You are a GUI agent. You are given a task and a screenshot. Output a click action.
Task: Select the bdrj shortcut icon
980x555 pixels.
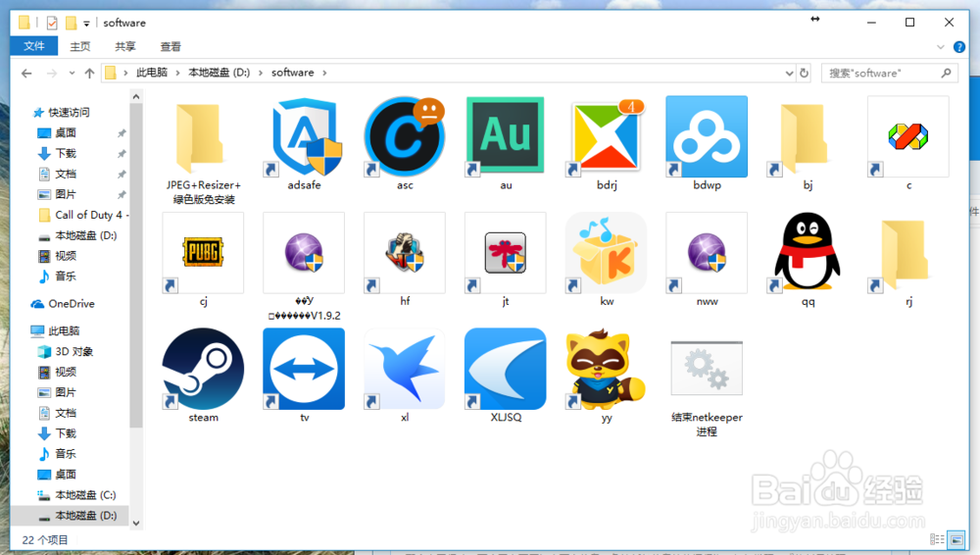pos(607,137)
